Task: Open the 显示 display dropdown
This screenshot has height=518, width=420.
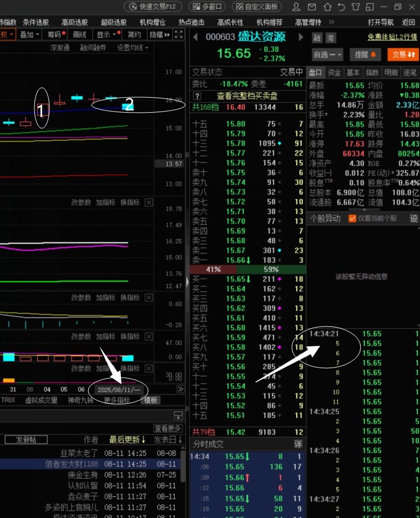Action: click(107, 34)
